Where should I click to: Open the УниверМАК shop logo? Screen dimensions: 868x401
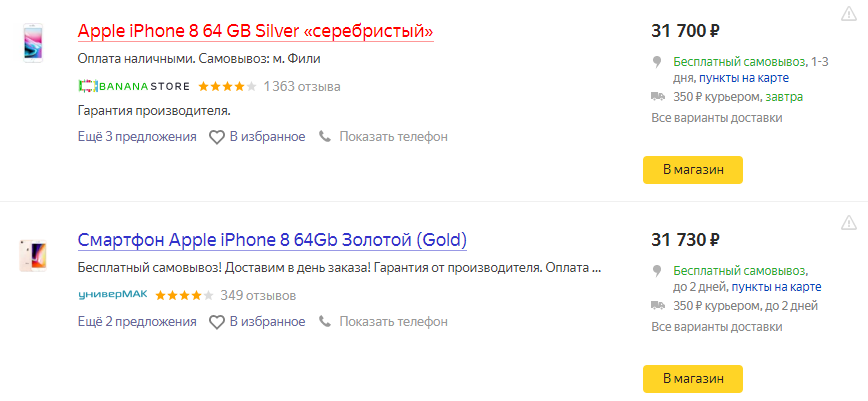113,295
